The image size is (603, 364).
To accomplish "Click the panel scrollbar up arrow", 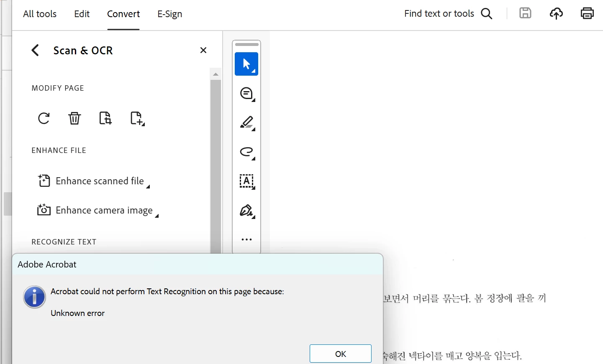I will (216, 74).
